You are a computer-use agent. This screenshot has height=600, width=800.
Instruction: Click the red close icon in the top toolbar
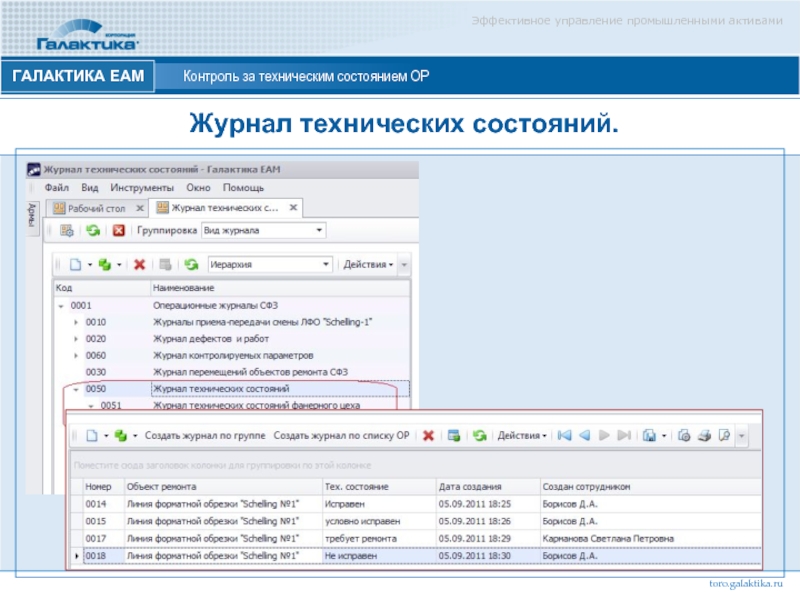click(x=118, y=231)
